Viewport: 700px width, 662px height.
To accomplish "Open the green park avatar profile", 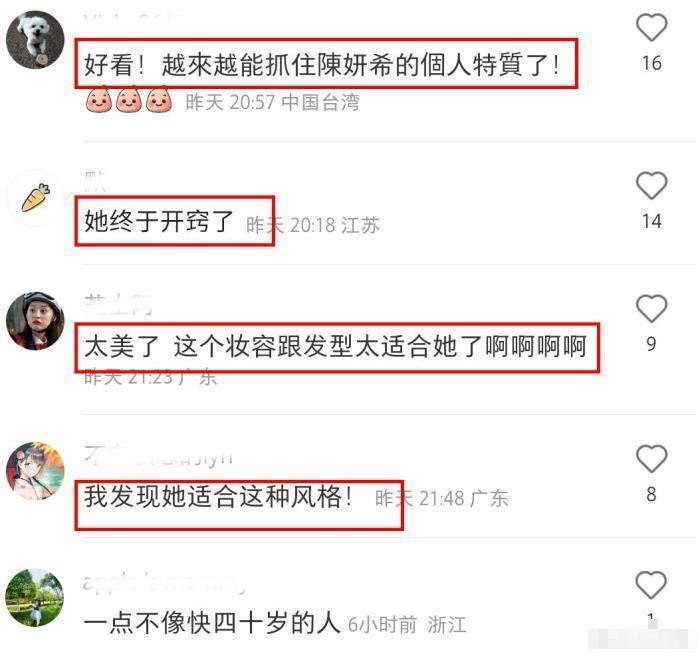I will pyautogui.click(x=35, y=597).
